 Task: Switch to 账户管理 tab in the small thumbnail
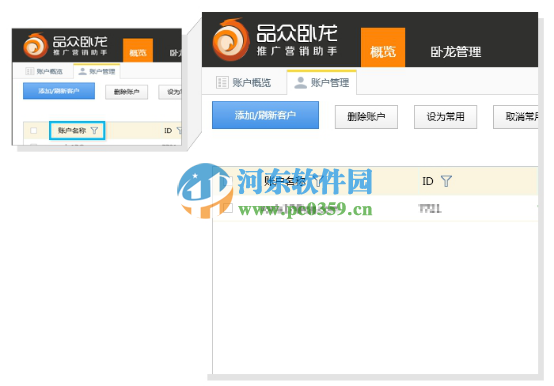97,71
